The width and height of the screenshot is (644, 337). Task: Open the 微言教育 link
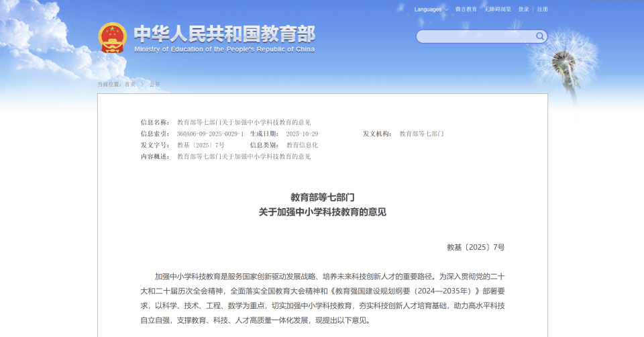click(466, 9)
